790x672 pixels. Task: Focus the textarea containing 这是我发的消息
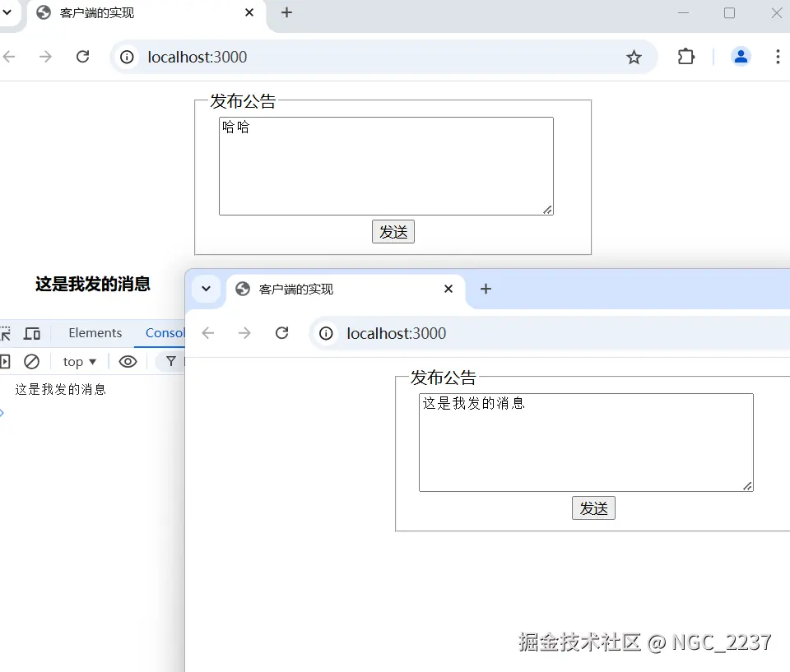pos(586,443)
